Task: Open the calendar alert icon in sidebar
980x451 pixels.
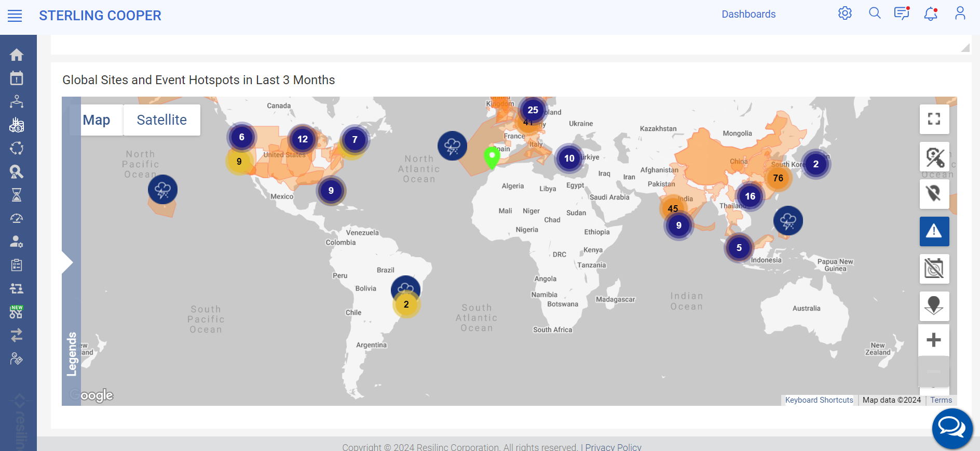Action: coord(17,78)
